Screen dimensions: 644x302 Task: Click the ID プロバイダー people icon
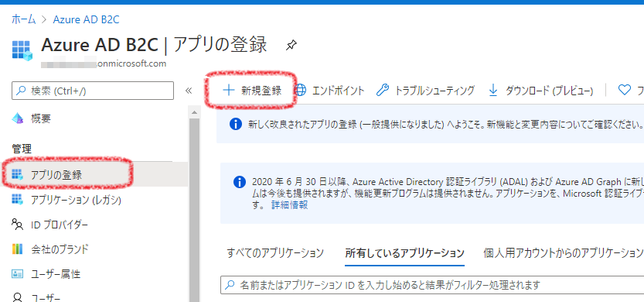click(x=17, y=225)
